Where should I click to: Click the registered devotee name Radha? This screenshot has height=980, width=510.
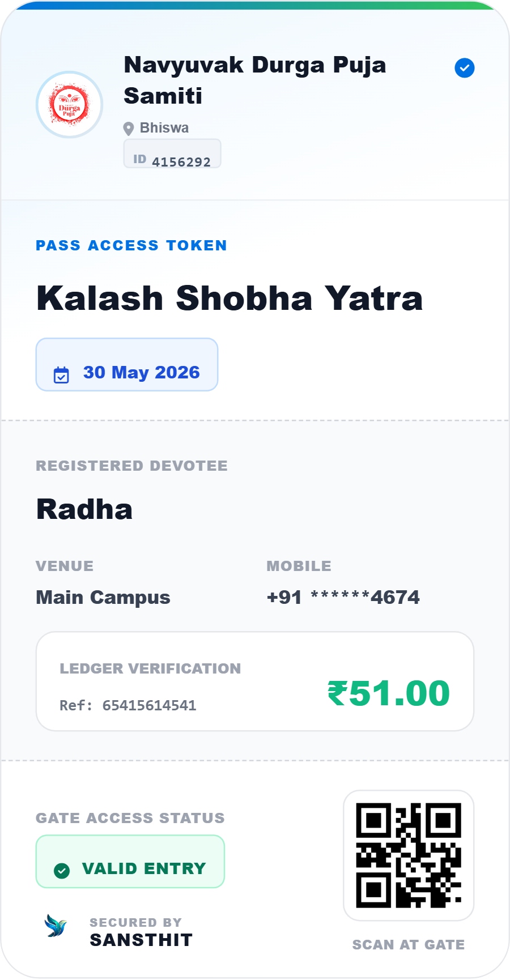[84, 509]
